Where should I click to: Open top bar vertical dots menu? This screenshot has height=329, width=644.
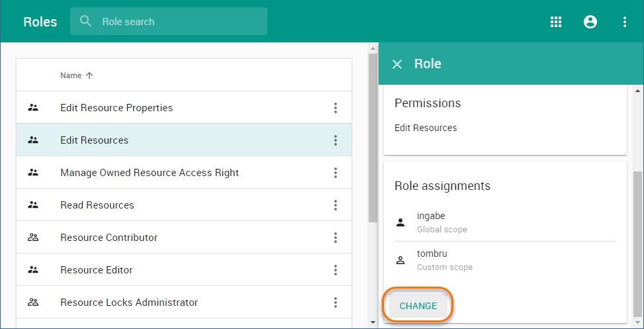pos(625,22)
